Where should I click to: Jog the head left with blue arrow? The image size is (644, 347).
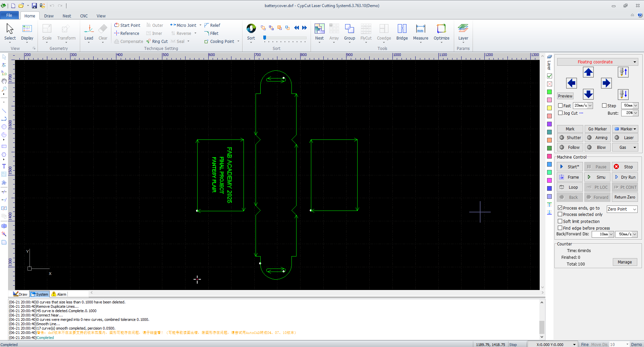pos(572,83)
